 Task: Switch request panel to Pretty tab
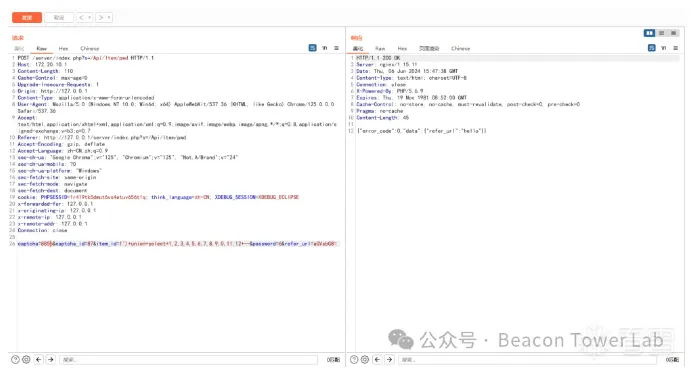pyautogui.click(x=19, y=48)
